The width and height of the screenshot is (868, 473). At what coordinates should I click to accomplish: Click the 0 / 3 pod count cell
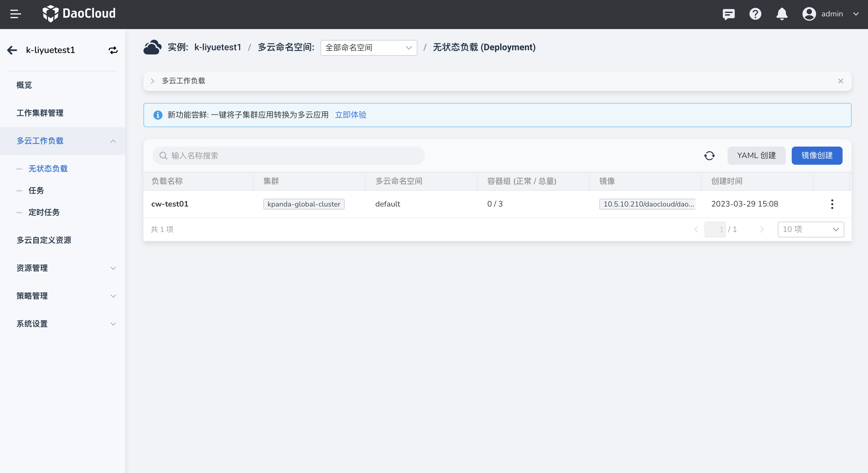pos(495,204)
